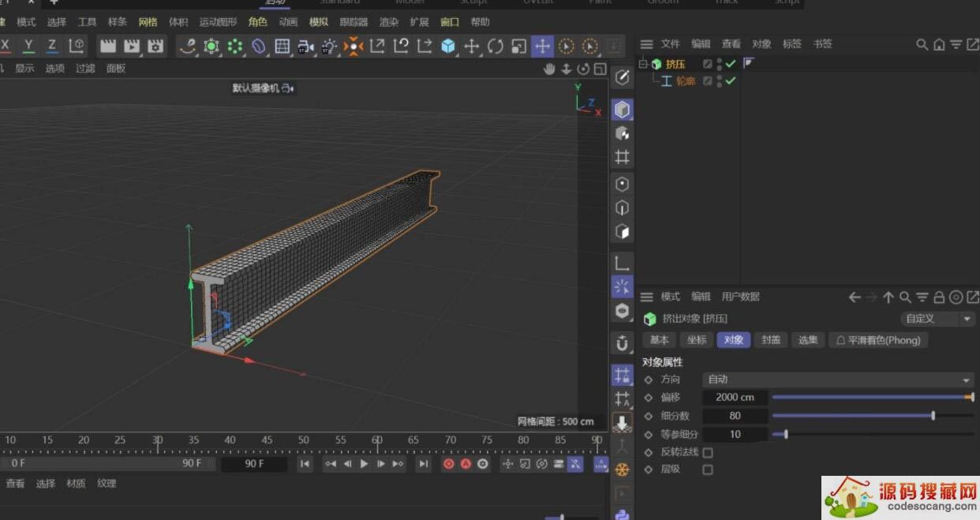This screenshot has width=980, height=520.
Task: Click the camera object toolbar icon
Action: tap(305, 47)
